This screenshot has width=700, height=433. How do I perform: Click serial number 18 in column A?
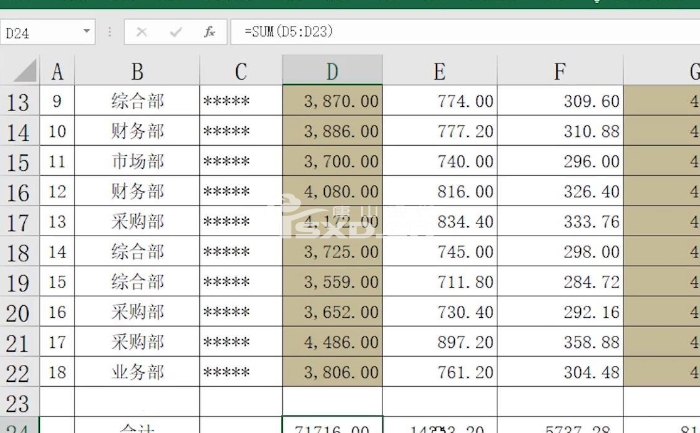click(x=57, y=372)
